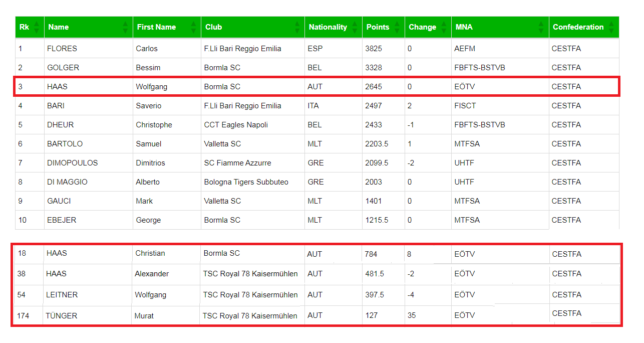This screenshot has width=644, height=343.
Task: Click the 3825 points value
Action: [x=374, y=49]
